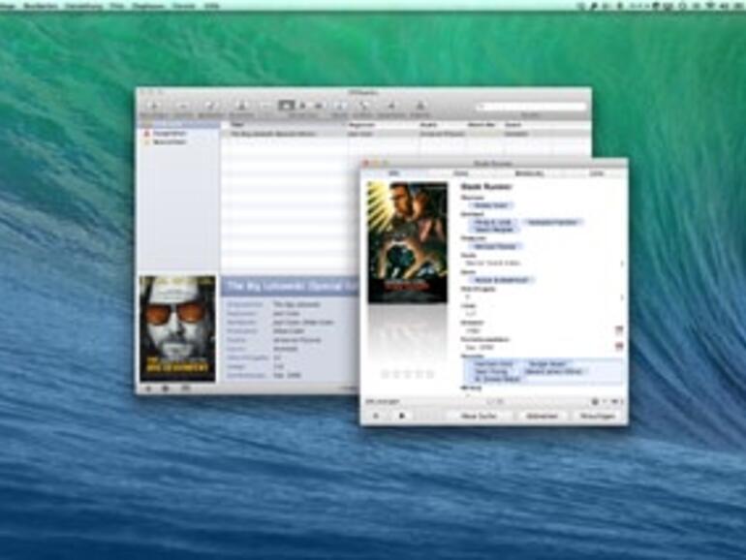Open the calendar icon next to Jun 1982
This screenshot has height=560, width=746.
[619, 347]
